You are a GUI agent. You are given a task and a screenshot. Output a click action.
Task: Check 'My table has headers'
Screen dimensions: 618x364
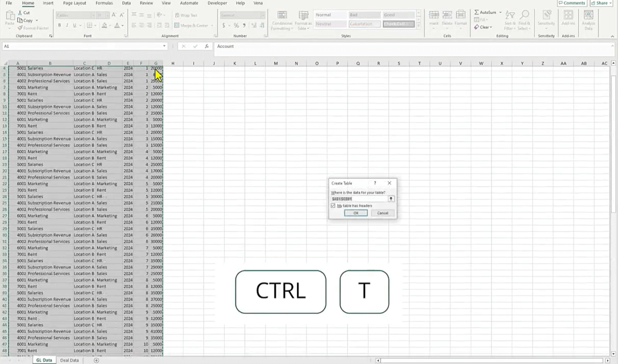pos(333,206)
